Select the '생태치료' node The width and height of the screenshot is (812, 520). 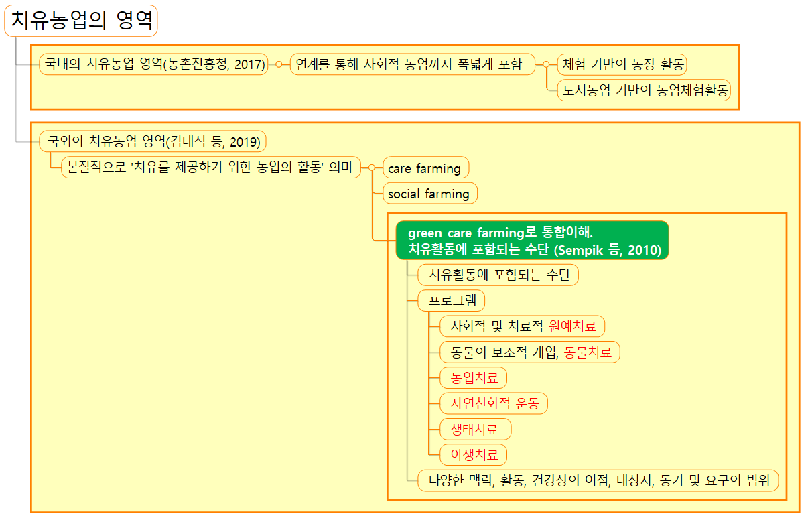click(x=476, y=429)
